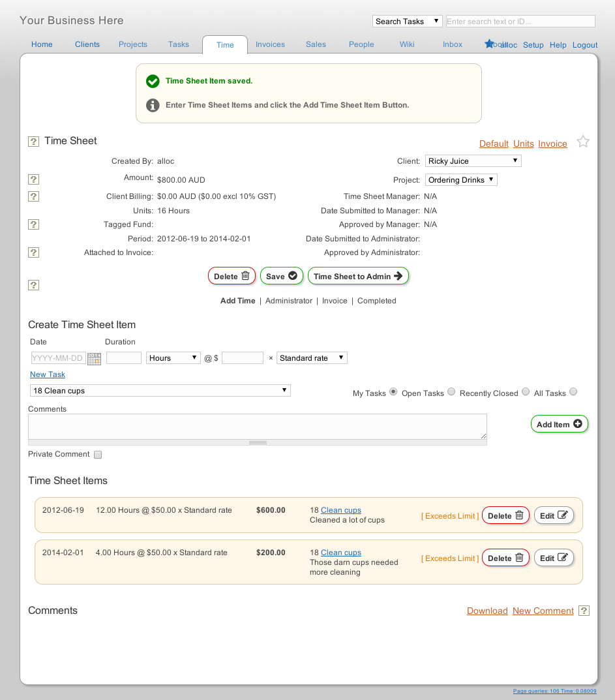Open the Setup menu item
Screen dimensions: 615x700
pos(533,45)
